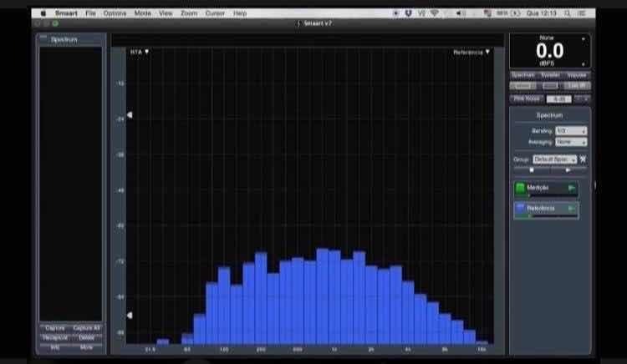Click the volume icon in menu bar
The width and height of the screenshot is (627, 364).
point(461,13)
